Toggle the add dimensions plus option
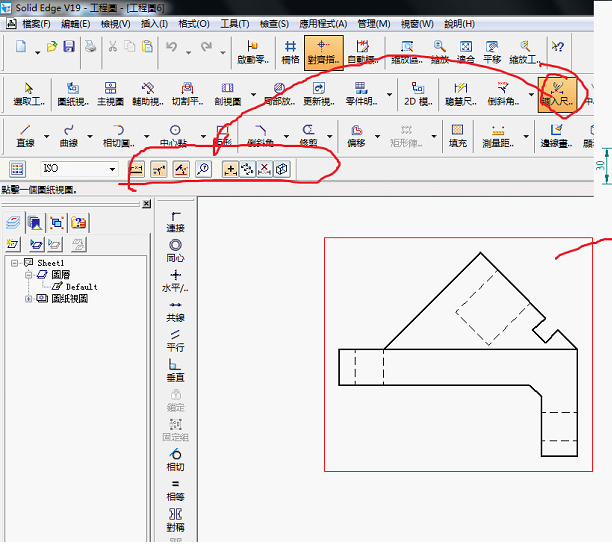Viewport: 612px width, 544px height. [230, 169]
